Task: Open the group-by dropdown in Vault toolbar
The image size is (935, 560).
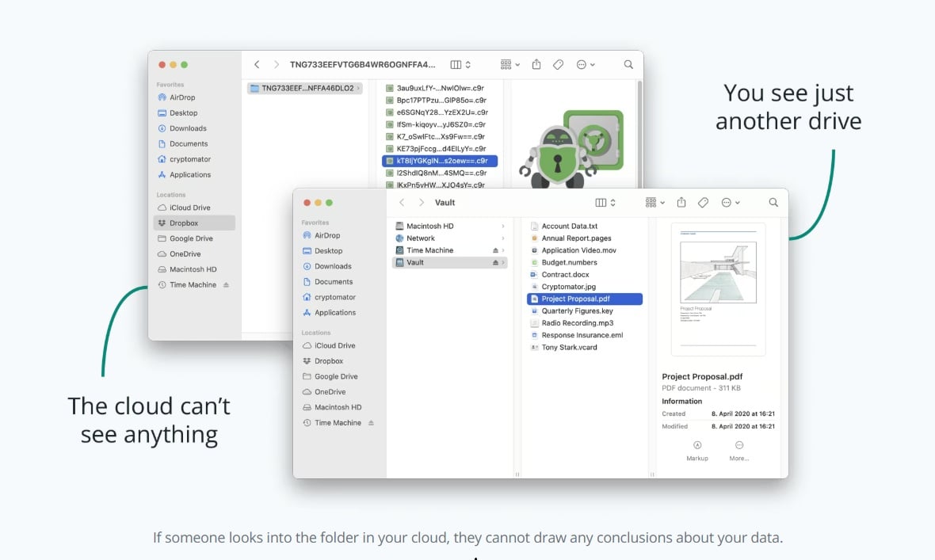Action: 654,203
